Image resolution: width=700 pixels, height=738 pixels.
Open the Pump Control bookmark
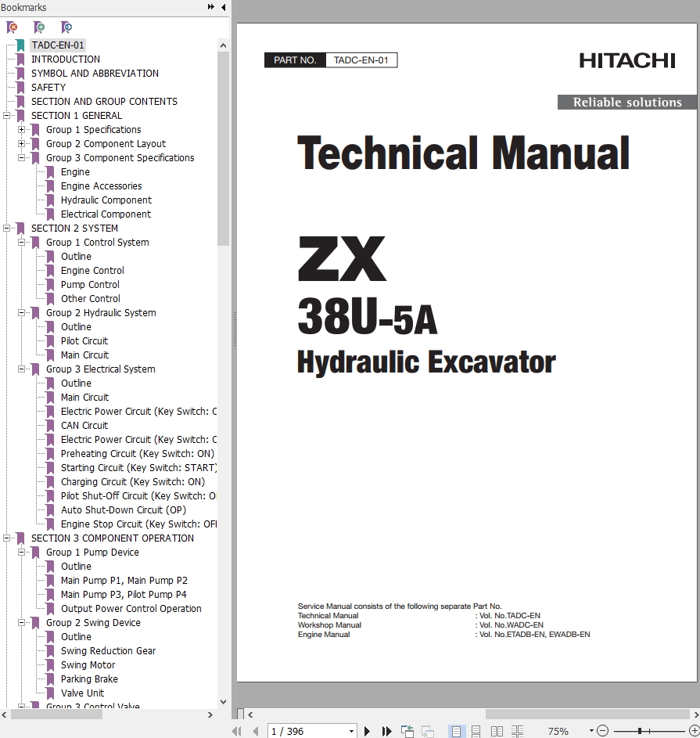[x=90, y=285]
